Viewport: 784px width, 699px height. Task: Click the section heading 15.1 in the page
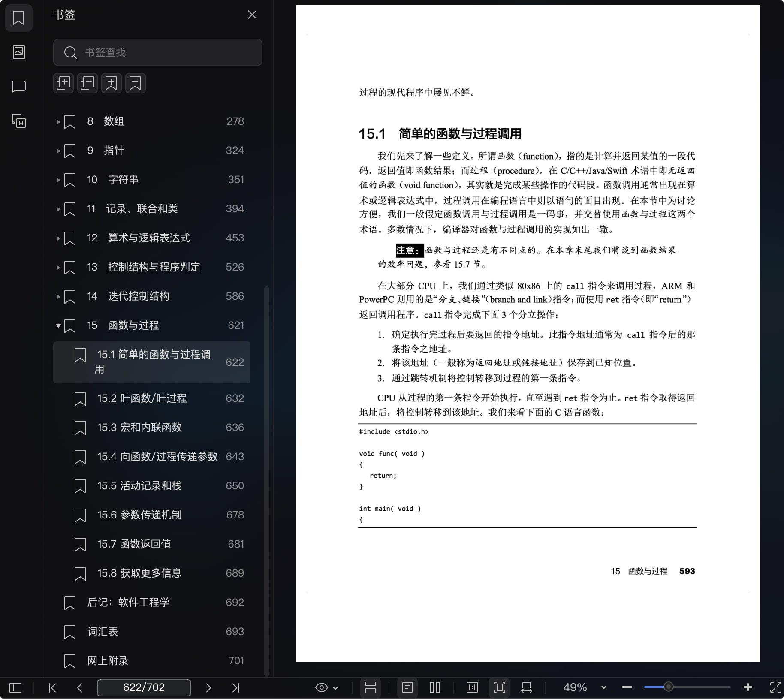440,134
